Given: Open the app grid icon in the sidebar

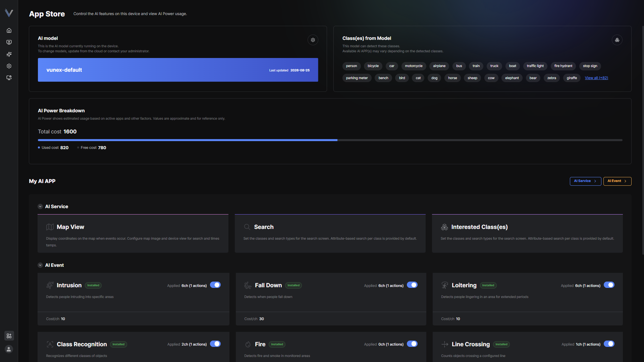Looking at the screenshot, I should pos(9,336).
